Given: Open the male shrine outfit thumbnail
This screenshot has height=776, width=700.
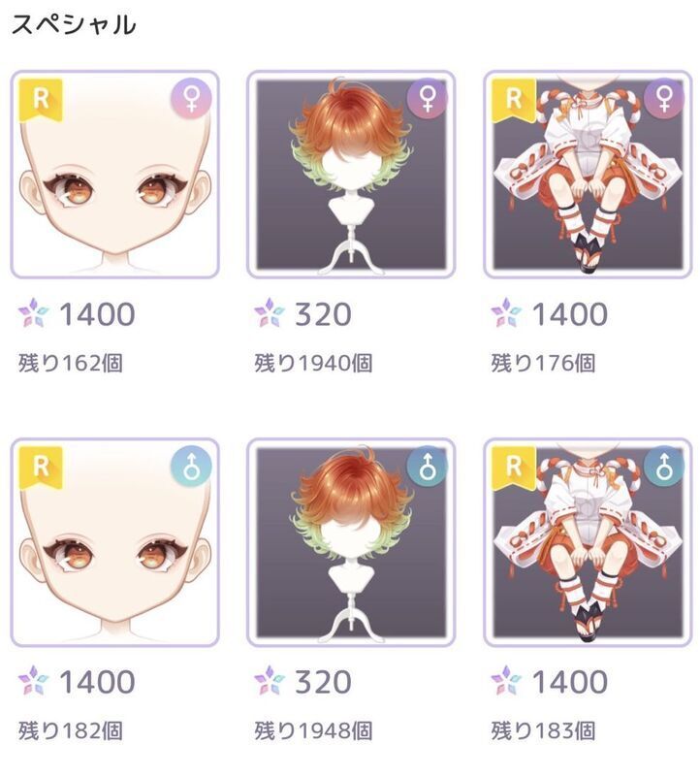Looking at the screenshot, I should (x=588, y=542).
